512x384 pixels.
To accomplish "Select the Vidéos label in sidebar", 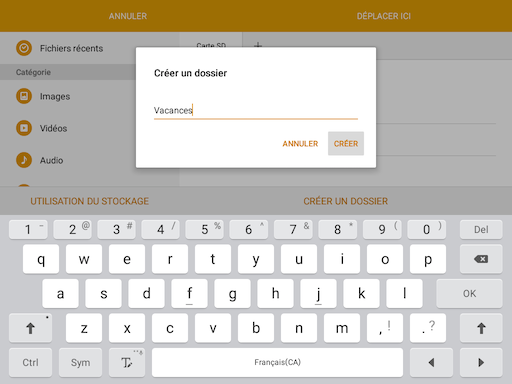I will tap(53, 128).
